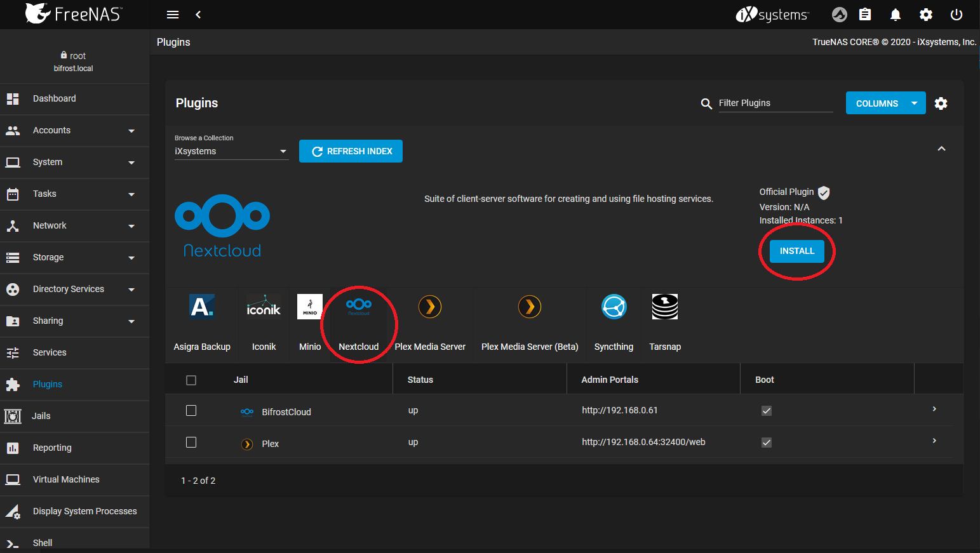Click the Plex jail row icon

(x=247, y=444)
